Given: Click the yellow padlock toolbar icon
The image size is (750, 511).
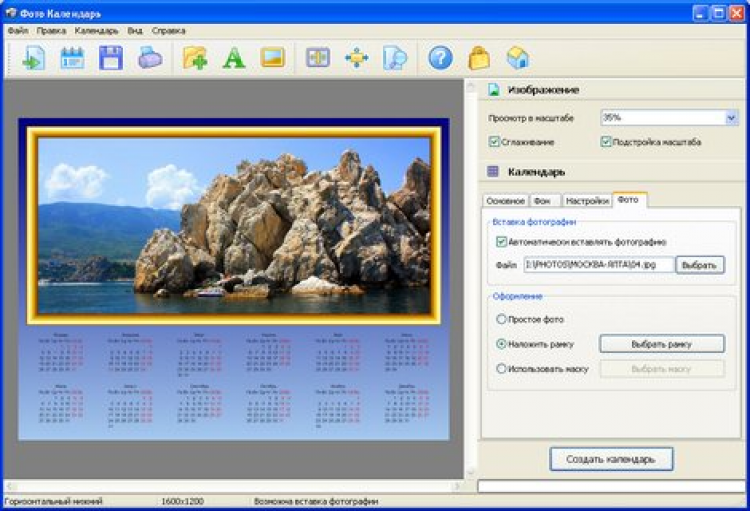Looking at the screenshot, I should pos(479,58).
